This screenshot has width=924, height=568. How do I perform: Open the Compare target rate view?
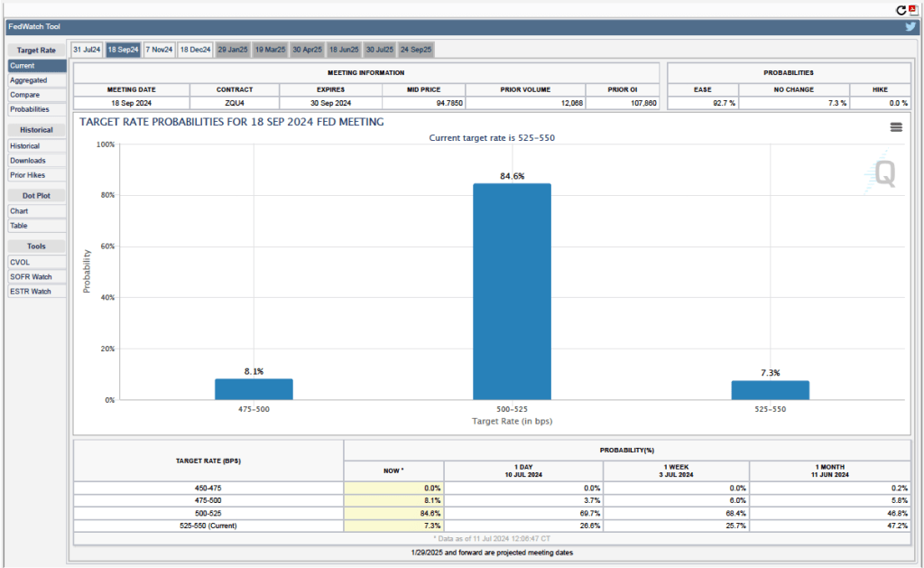pyautogui.click(x=25, y=95)
